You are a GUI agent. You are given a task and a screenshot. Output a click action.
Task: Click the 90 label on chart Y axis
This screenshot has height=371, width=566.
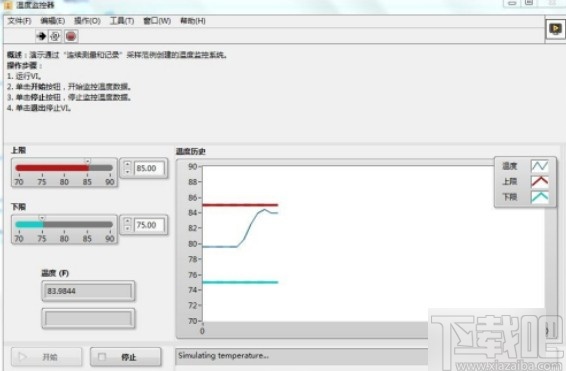click(x=192, y=166)
